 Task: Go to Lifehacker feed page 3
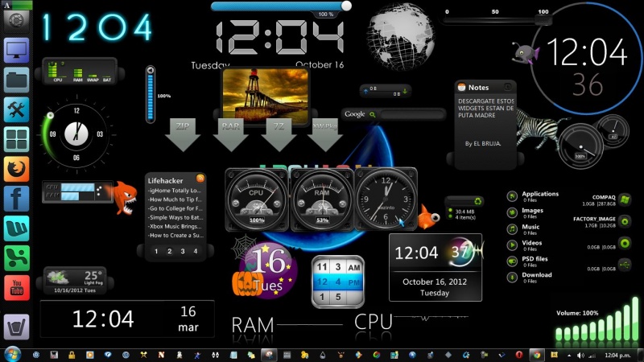(x=183, y=251)
